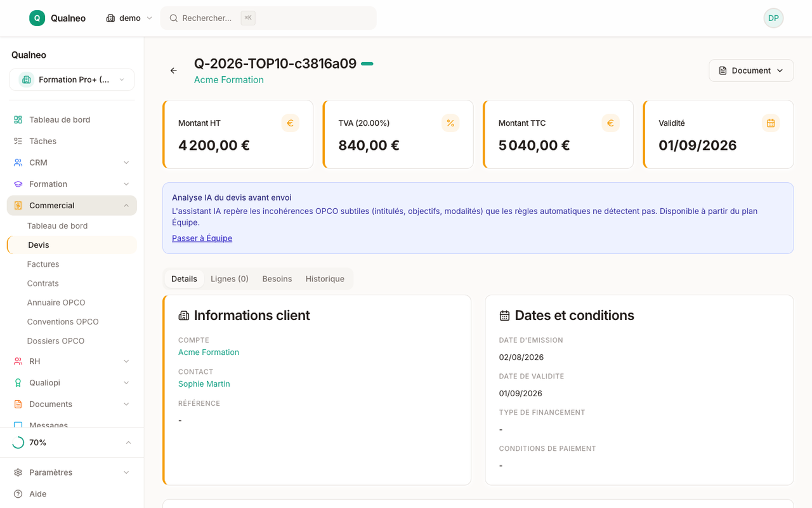Open Acme Formation link under quote title
The height and width of the screenshot is (508, 812).
229,80
